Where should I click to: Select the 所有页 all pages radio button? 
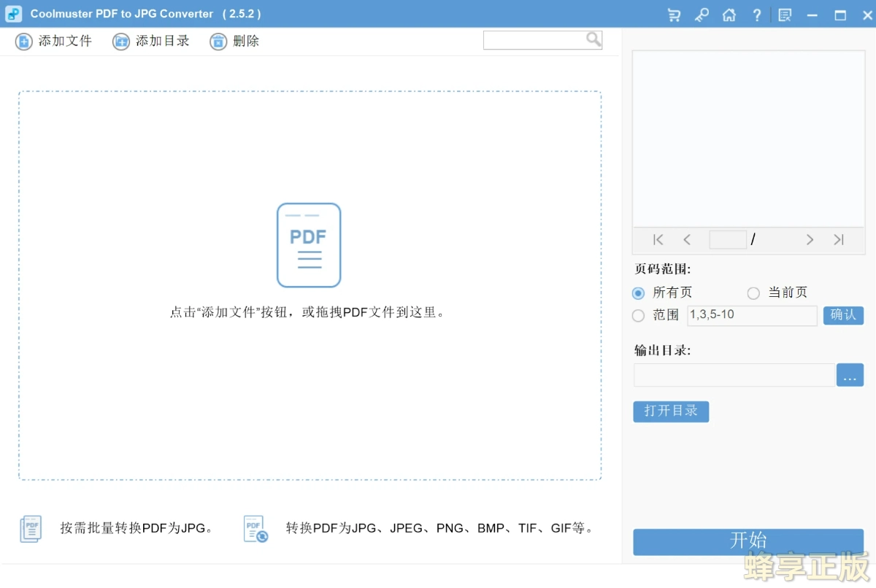(637, 293)
